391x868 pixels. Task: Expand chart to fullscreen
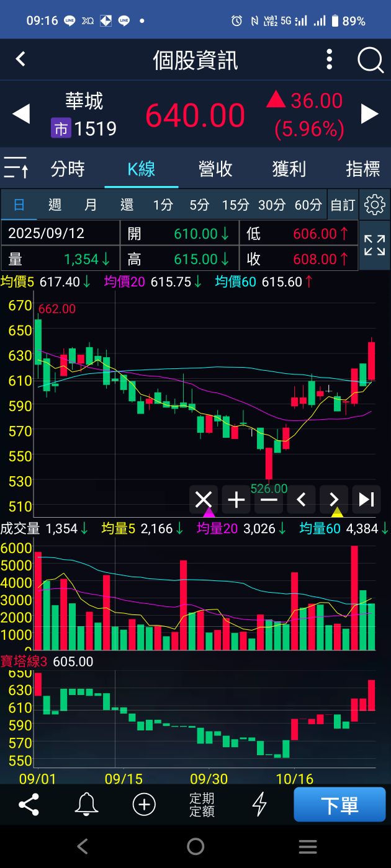tap(374, 246)
